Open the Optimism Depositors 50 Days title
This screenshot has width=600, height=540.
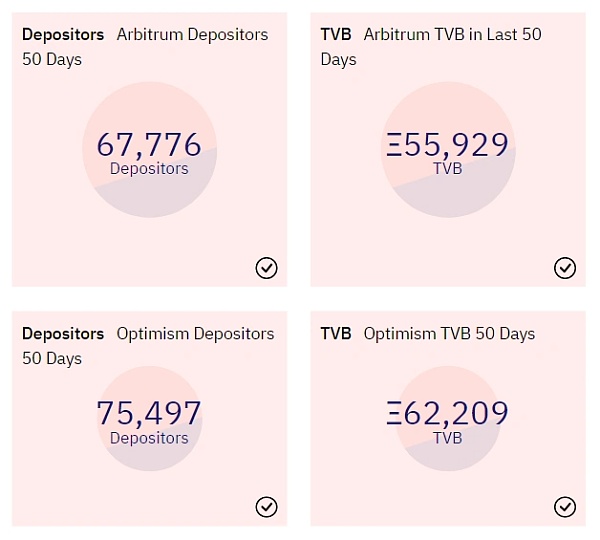pyautogui.click(x=195, y=334)
